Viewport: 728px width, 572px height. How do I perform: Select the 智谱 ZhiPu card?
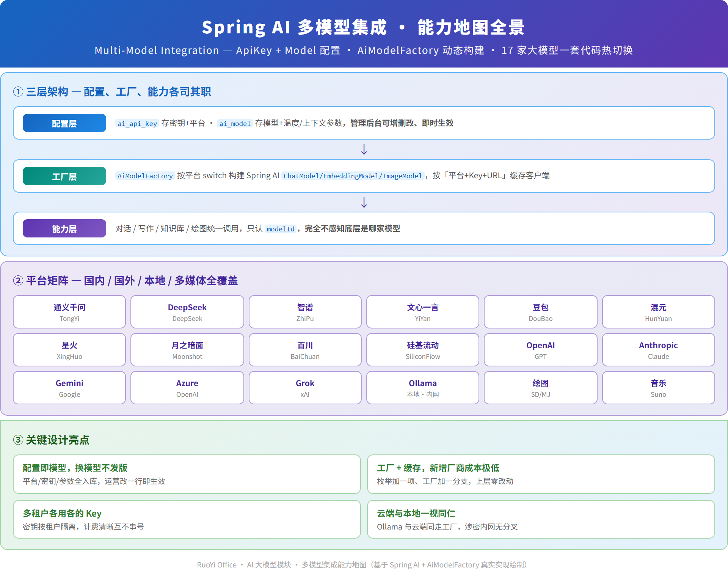(x=305, y=312)
